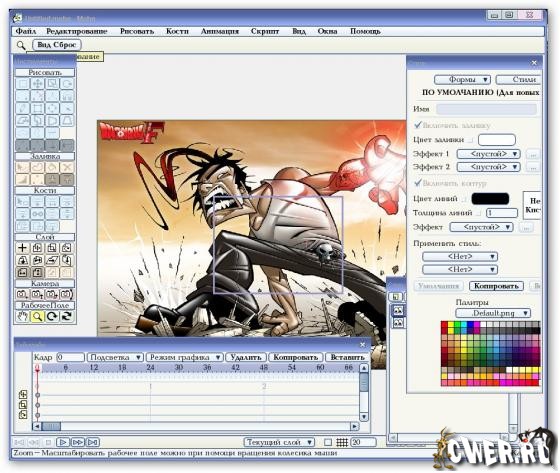Image resolution: width=560 pixels, height=473 pixels.
Task: Click the top channel icon left of timeline
Action: (x=23, y=394)
